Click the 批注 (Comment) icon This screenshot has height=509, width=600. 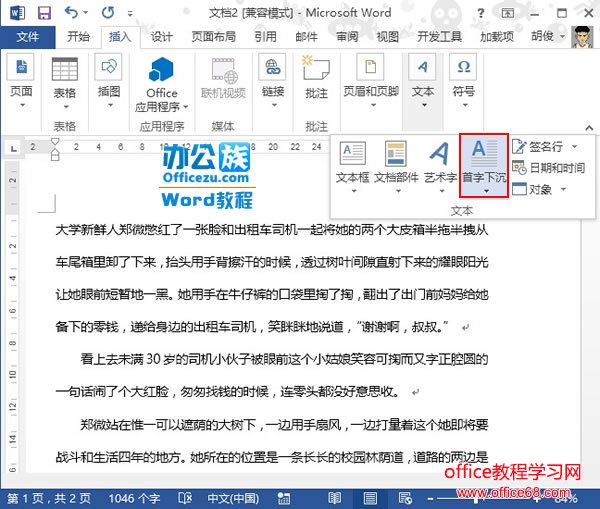316,68
